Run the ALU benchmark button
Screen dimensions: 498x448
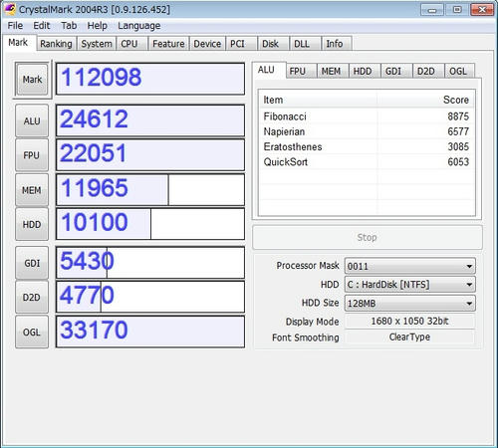click(32, 120)
